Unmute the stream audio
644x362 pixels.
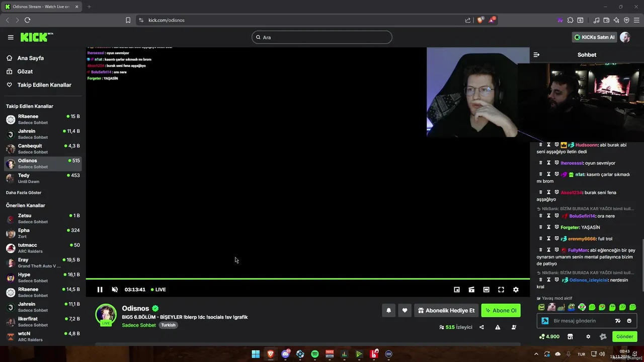tap(115, 290)
